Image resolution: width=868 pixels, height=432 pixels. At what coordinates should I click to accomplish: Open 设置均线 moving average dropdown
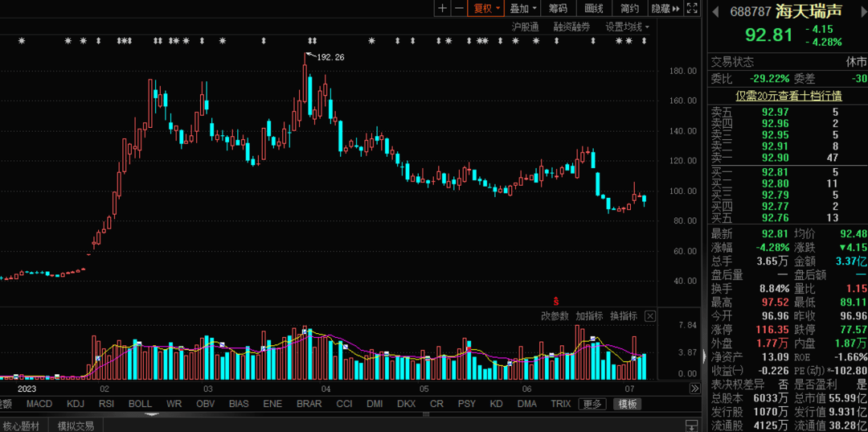[x=627, y=27]
